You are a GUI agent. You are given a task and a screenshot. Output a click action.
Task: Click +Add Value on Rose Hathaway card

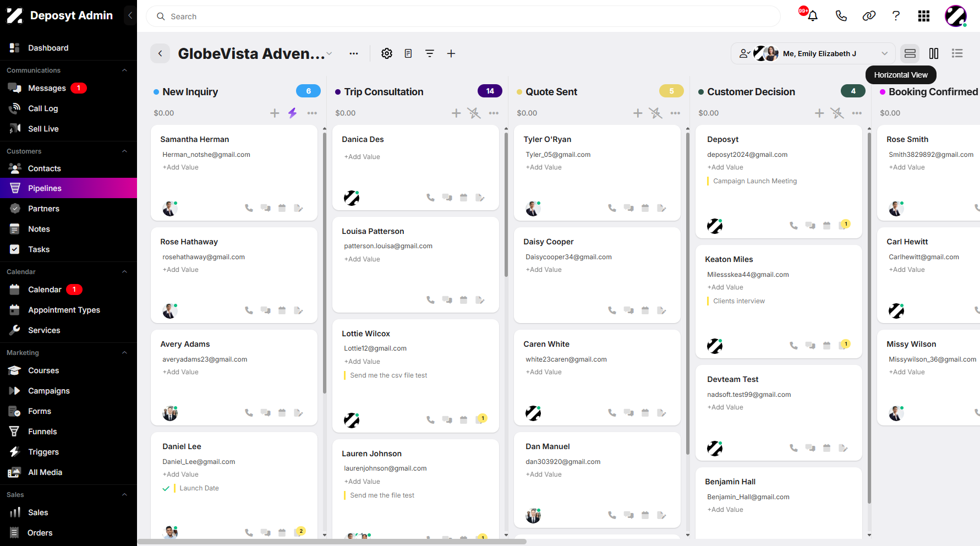click(x=180, y=270)
